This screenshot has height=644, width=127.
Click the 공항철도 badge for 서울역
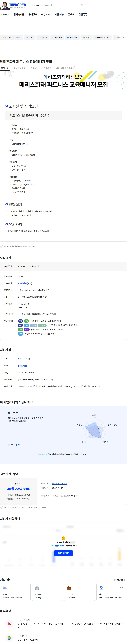click(33, 325)
